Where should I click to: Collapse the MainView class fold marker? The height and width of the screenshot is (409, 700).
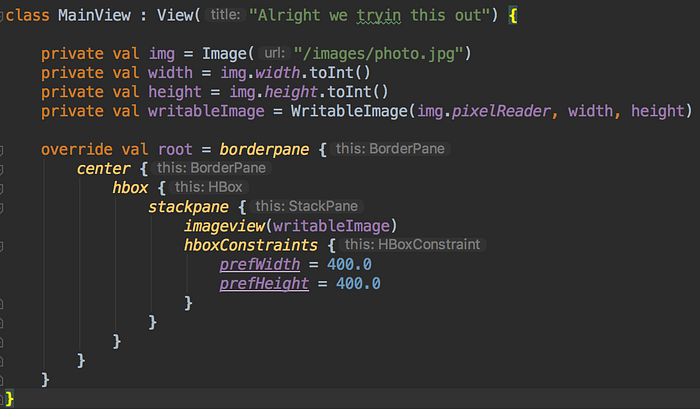click(x=1, y=17)
